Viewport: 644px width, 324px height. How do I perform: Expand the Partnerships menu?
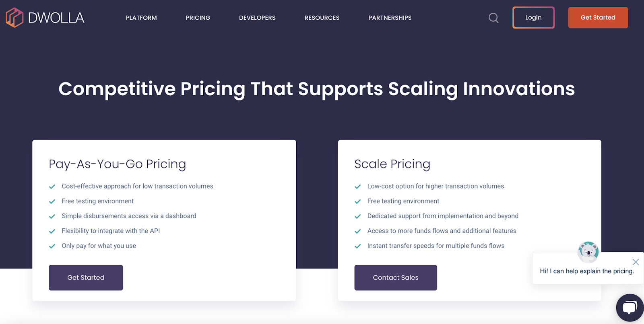(x=390, y=18)
